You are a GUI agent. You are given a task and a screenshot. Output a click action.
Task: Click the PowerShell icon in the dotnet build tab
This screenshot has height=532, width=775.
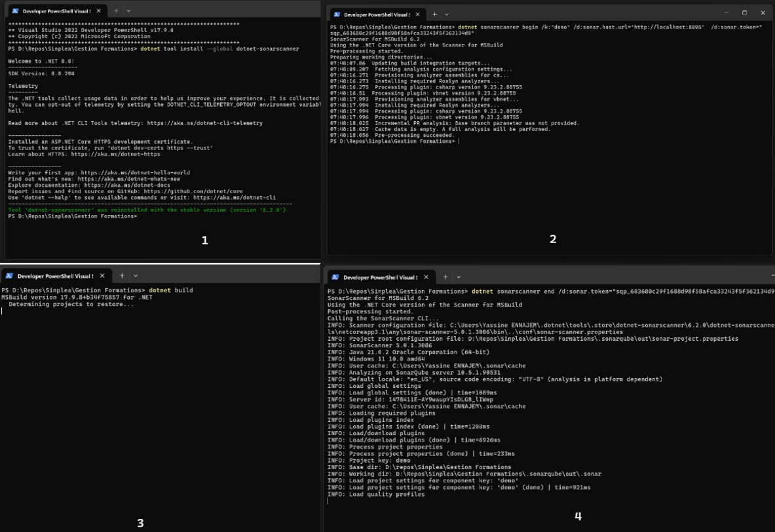click(x=9, y=276)
